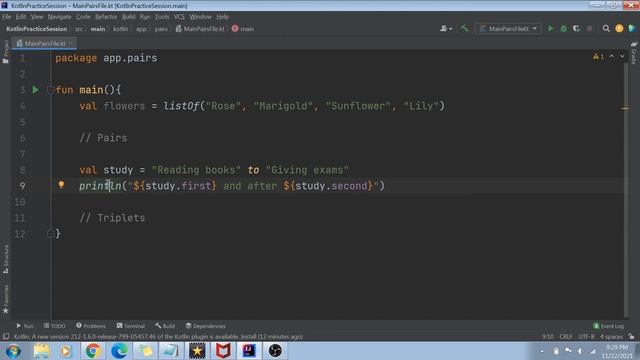
Task: Run with coverage from the toolbar
Action: tap(576, 29)
